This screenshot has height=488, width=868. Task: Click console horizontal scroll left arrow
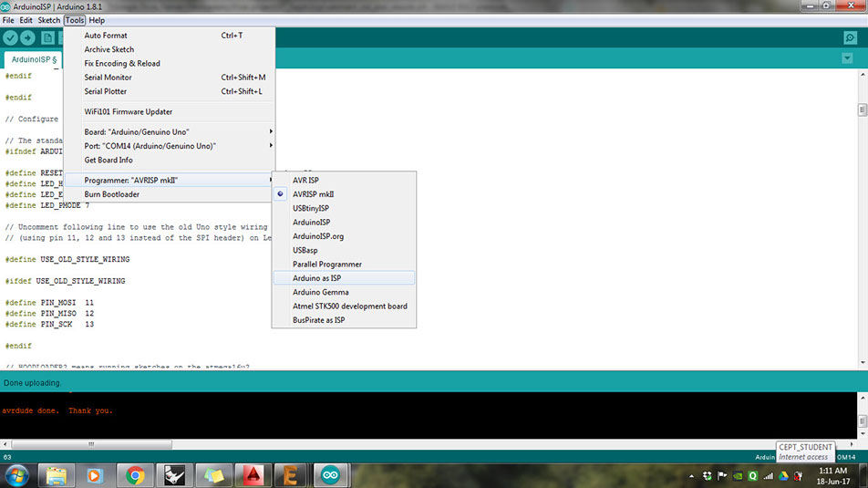pos(5,444)
